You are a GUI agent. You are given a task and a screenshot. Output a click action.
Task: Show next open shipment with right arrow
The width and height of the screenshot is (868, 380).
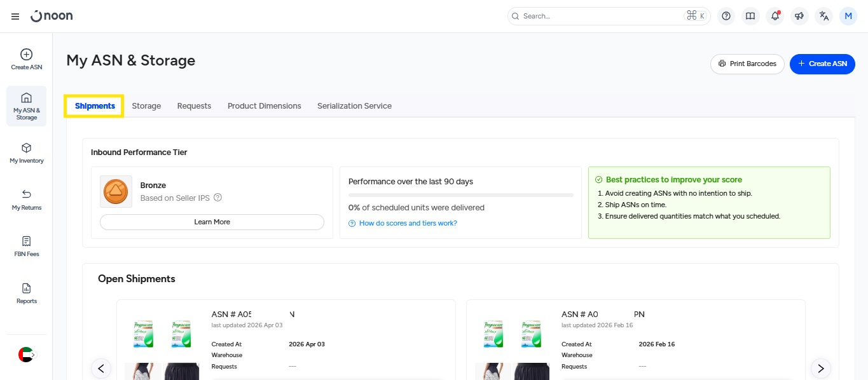[820, 368]
